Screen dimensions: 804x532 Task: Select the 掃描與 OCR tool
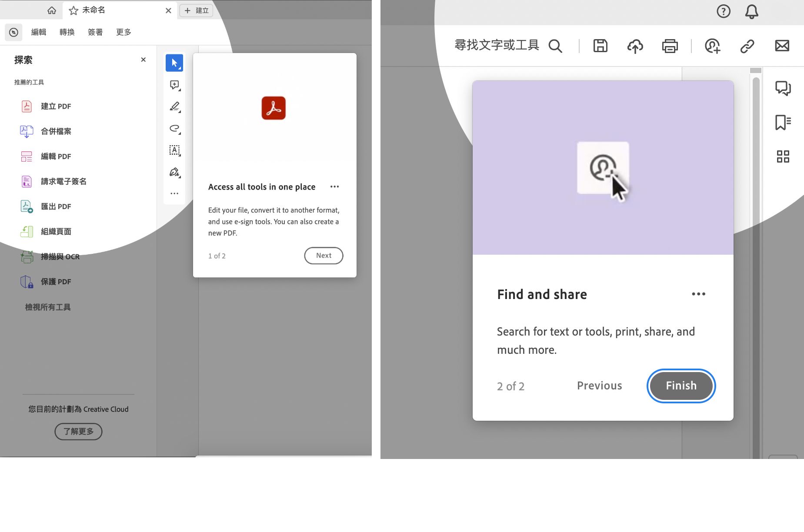click(50, 256)
